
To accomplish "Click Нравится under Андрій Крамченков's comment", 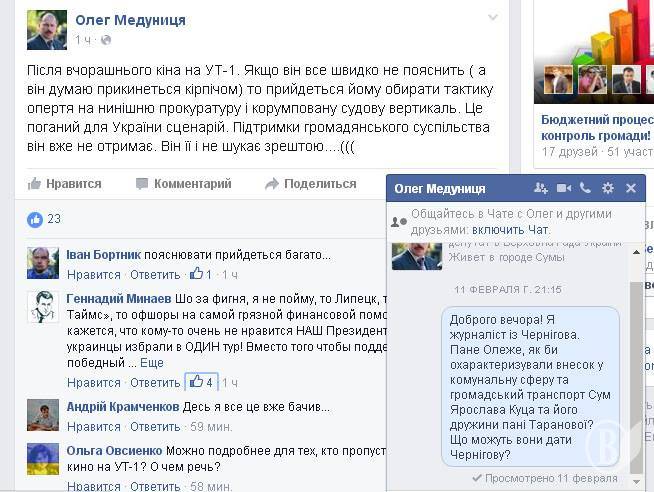I will tap(94, 427).
